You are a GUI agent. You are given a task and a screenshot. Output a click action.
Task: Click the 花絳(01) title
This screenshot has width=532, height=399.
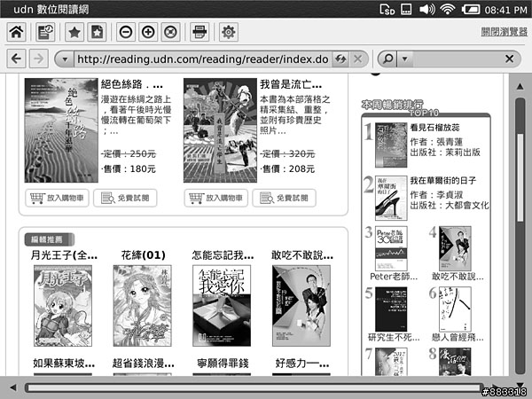coord(144,255)
